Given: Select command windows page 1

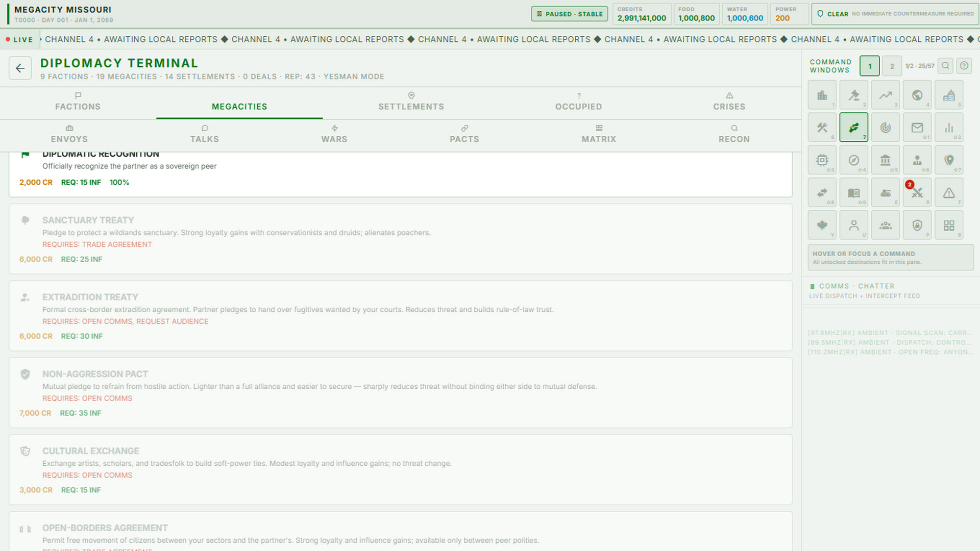Looking at the screenshot, I should click(x=870, y=66).
